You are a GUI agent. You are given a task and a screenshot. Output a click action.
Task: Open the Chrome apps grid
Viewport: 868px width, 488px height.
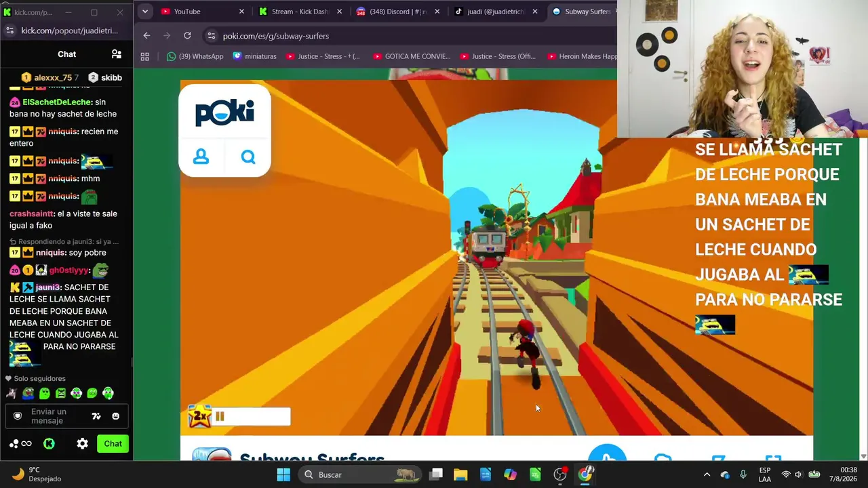(144, 56)
